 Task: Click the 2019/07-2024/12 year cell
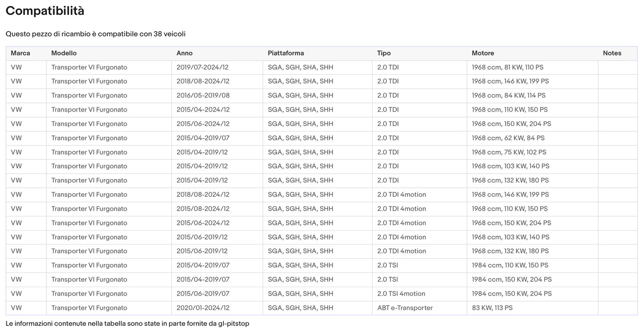[203, 67]
